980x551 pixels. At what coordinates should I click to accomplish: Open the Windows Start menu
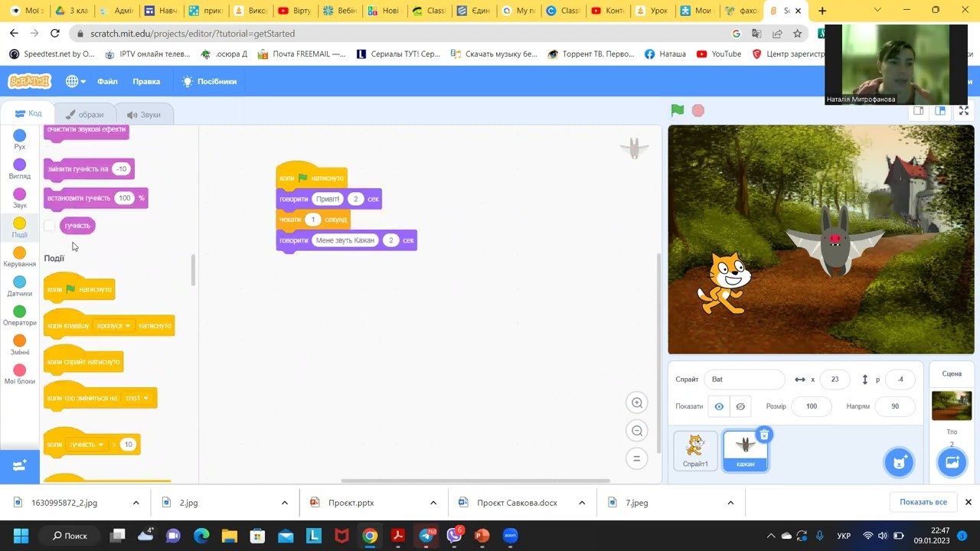click(21, 536)
